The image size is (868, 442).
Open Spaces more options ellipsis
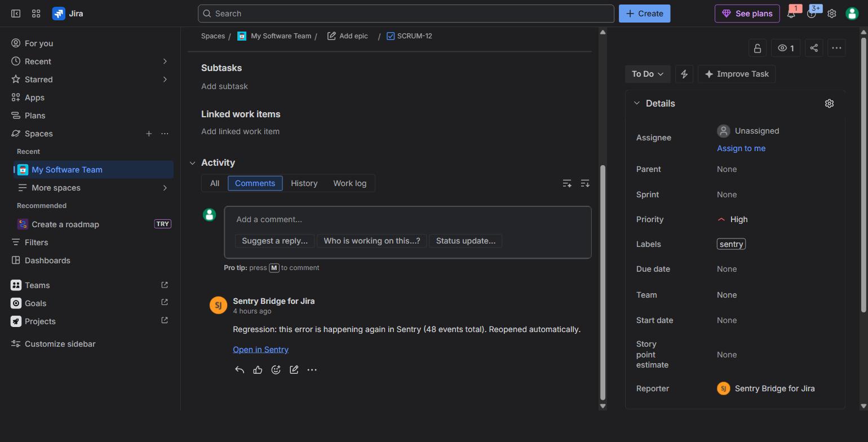tap(165, 134)
